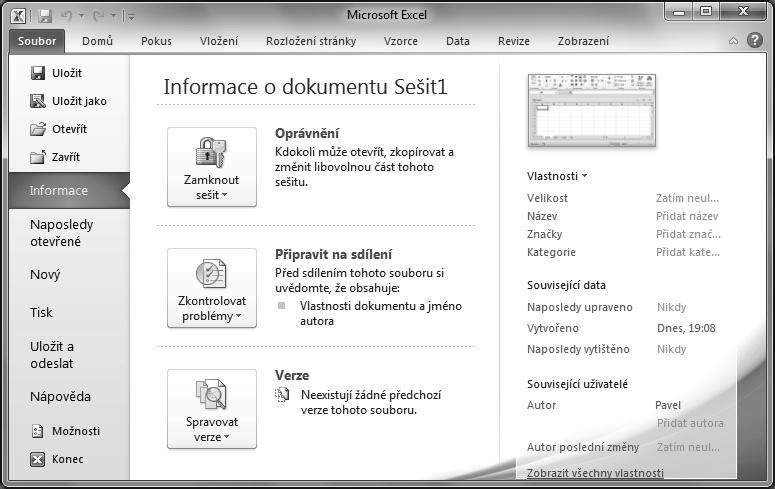
Task: Open the Customize Quick Access Toolbar dropdown
Action: 131,17
